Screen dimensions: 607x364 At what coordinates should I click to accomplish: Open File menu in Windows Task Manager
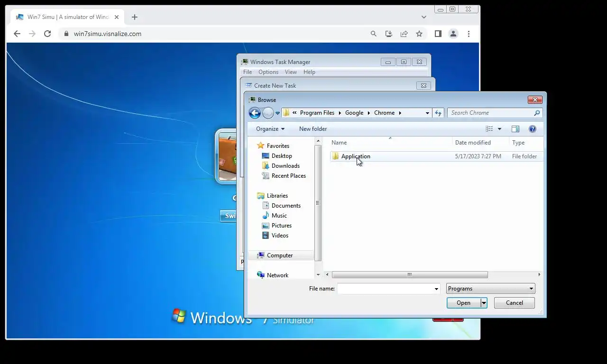click(x=248, y=72)
